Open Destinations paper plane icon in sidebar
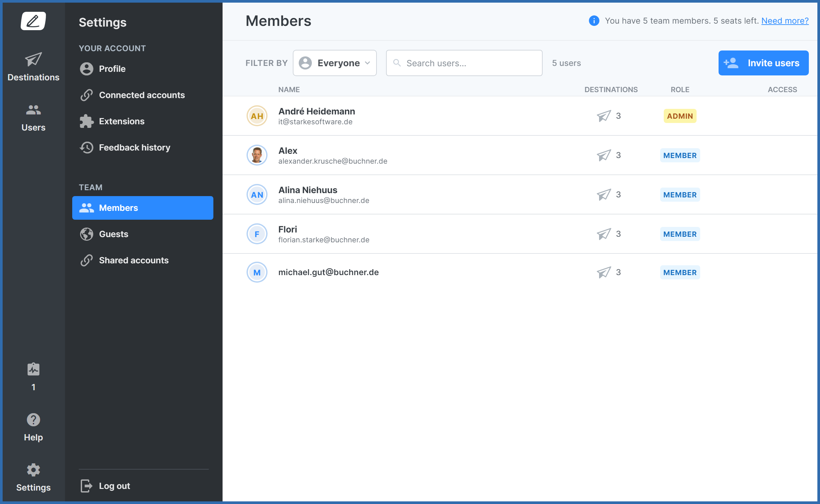The image size is (820, 504). tap(33, 60)
